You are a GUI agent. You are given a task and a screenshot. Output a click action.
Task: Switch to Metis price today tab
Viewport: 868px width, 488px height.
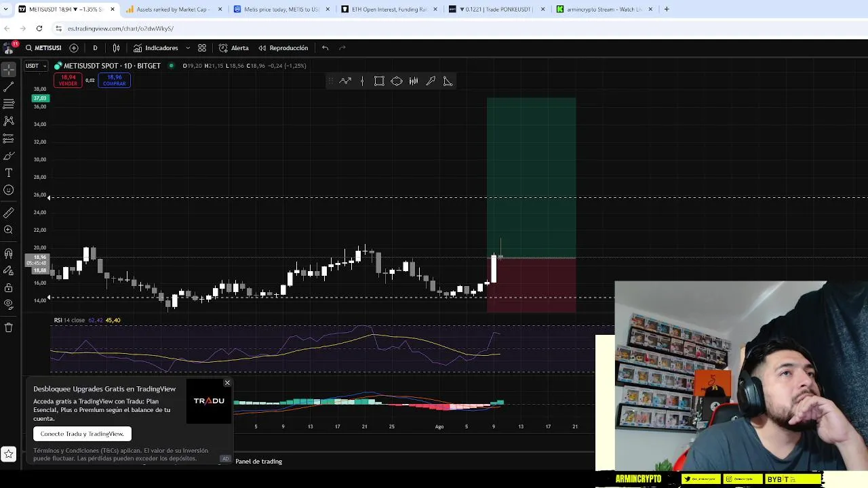click(281, 9)
